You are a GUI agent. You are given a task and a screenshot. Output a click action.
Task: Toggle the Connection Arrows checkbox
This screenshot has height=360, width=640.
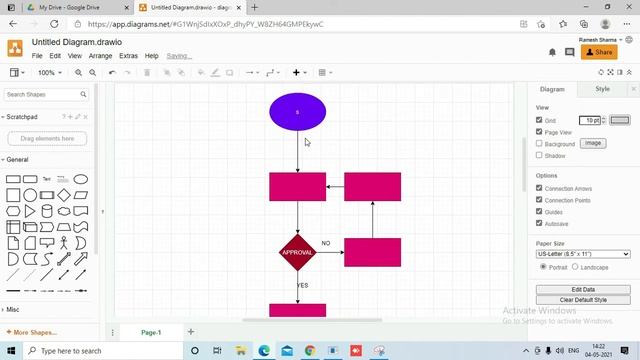click(x=539, y=188)
